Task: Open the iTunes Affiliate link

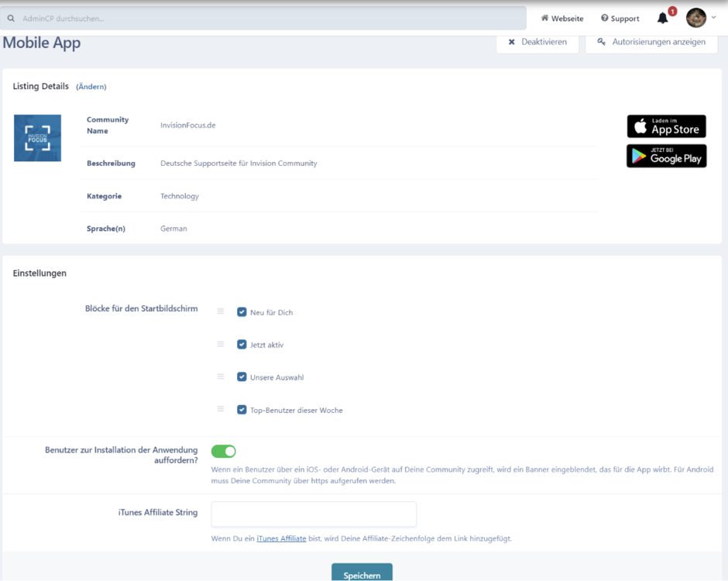Action: (x=281, y=538)
